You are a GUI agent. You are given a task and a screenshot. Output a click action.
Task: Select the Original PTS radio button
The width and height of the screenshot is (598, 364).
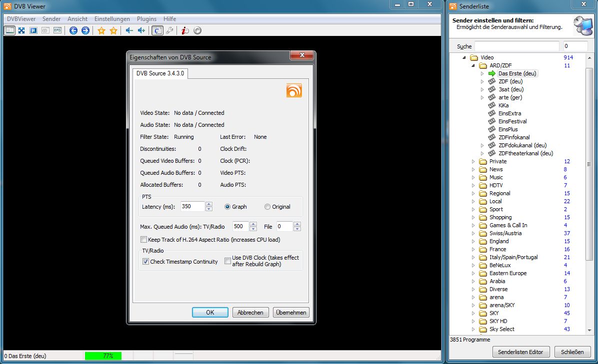(x=267, y=207)
